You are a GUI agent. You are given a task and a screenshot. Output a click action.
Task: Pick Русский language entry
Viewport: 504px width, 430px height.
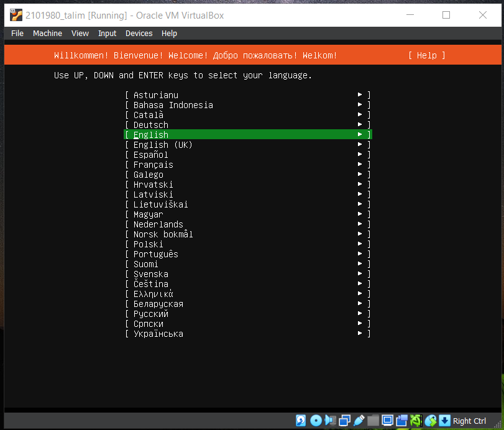pos(248,314)
